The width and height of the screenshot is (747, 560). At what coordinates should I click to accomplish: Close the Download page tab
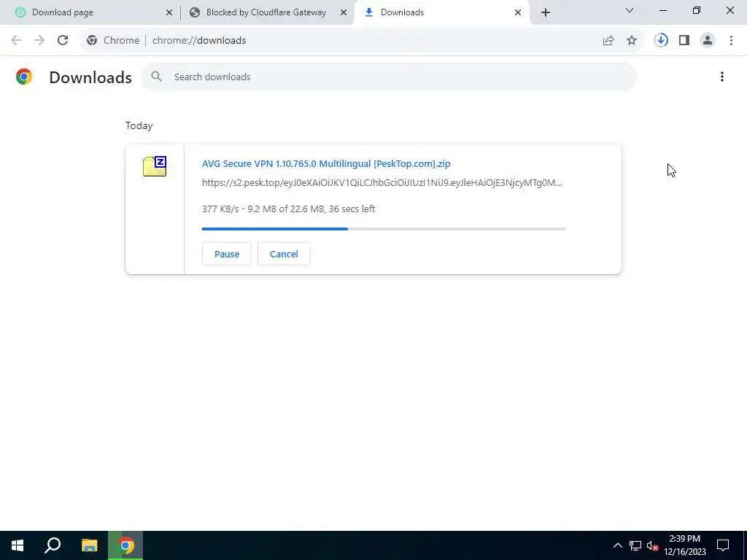click(x=169, y=12)
